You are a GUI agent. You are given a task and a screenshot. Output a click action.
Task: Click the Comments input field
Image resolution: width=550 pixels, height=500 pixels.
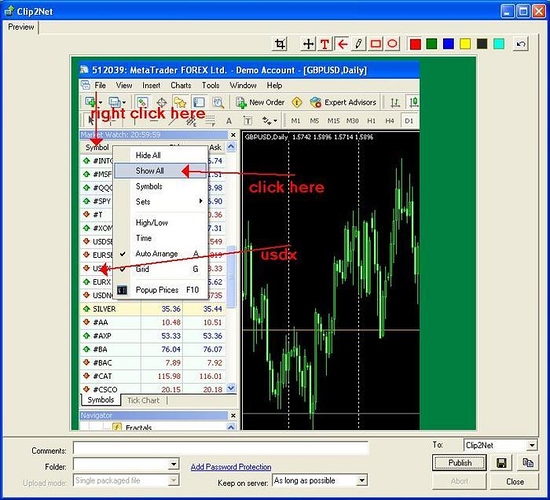(x=221, y=448)
